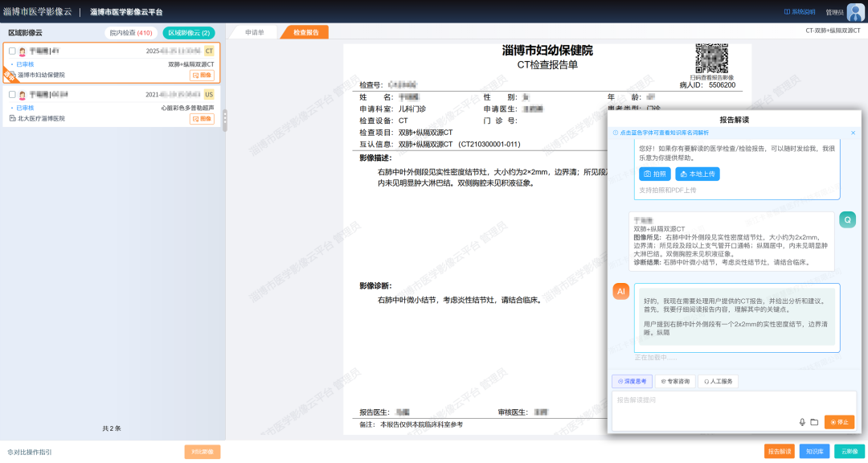Click the folder icon in the chat input
Viewport: 868px width, 463px height.
pos(813,422)
